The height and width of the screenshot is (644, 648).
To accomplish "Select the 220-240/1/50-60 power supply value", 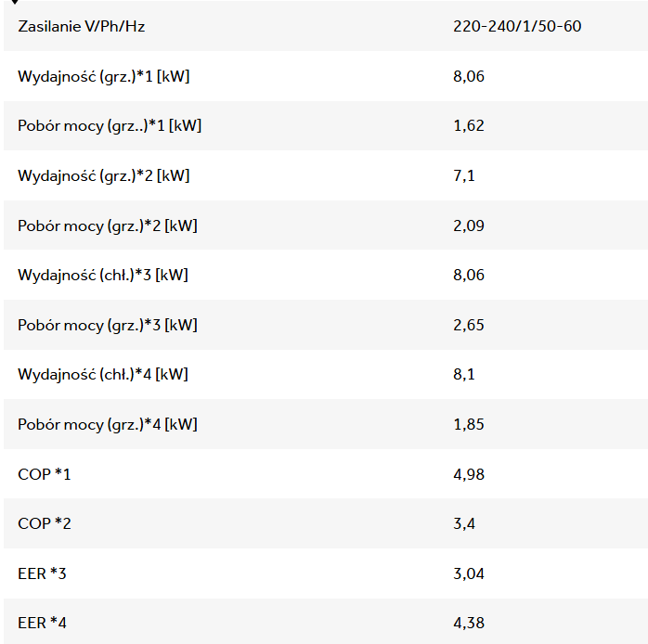I will point(517,26).
